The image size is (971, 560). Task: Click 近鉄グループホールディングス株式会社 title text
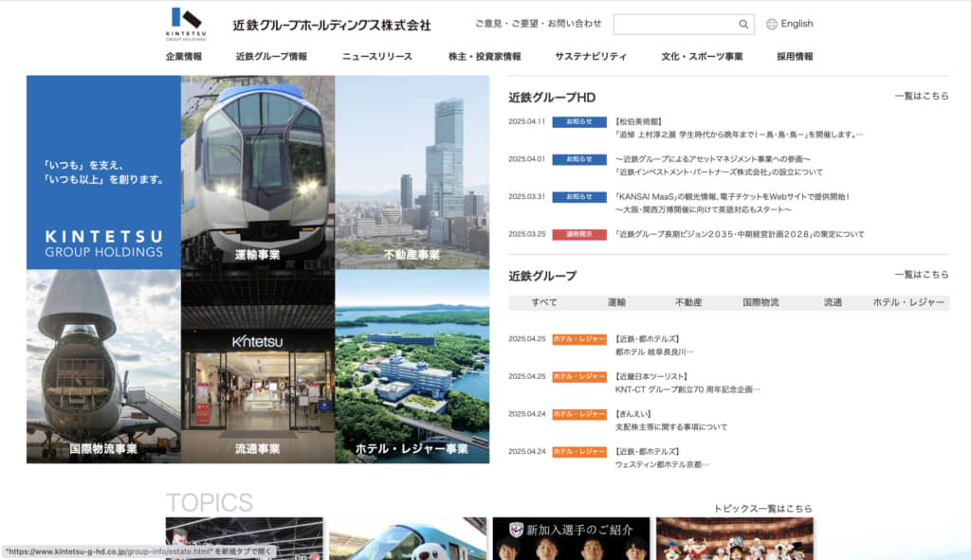[x=332, y=26]
